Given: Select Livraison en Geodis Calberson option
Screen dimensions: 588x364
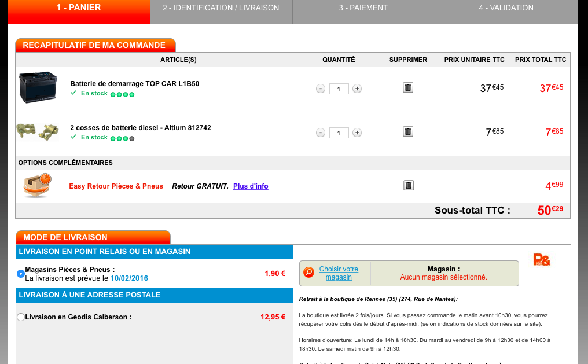Looking at the screenshot, I should [x=21, y=317].
